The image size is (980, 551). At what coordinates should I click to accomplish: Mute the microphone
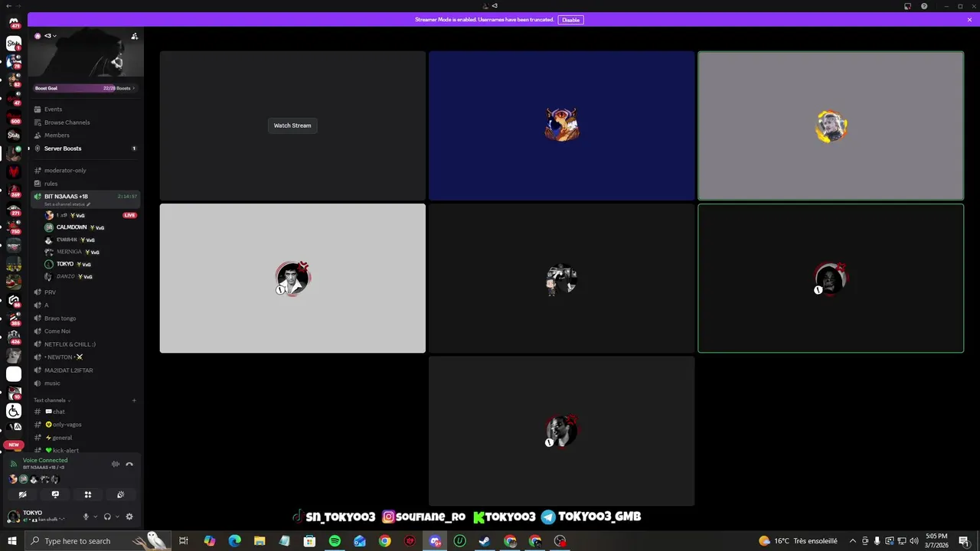tap(86, 517)
